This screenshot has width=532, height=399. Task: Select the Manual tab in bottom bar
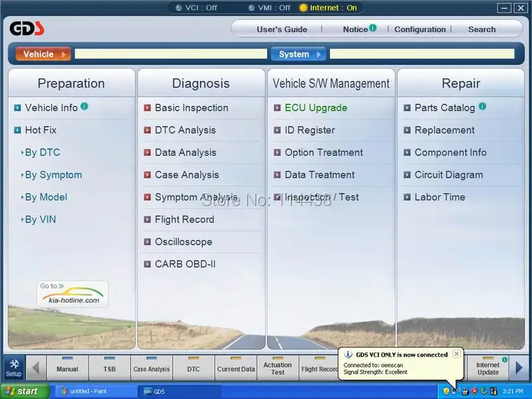click(68, 368)
